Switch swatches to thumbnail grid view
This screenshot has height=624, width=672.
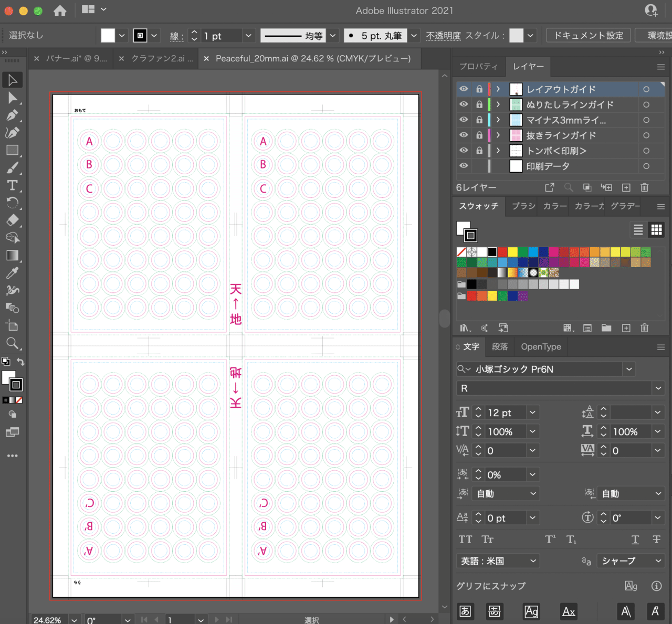656,230
